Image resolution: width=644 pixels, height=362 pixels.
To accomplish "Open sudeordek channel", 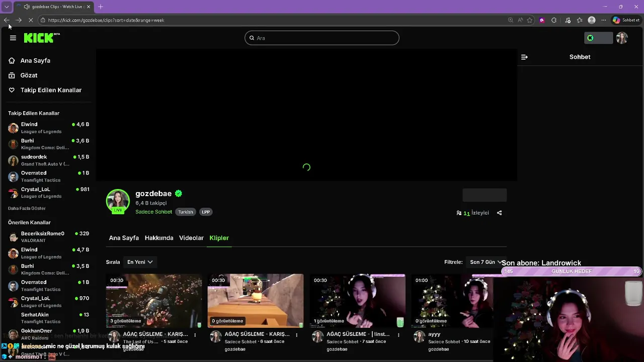I will point(49,160).
